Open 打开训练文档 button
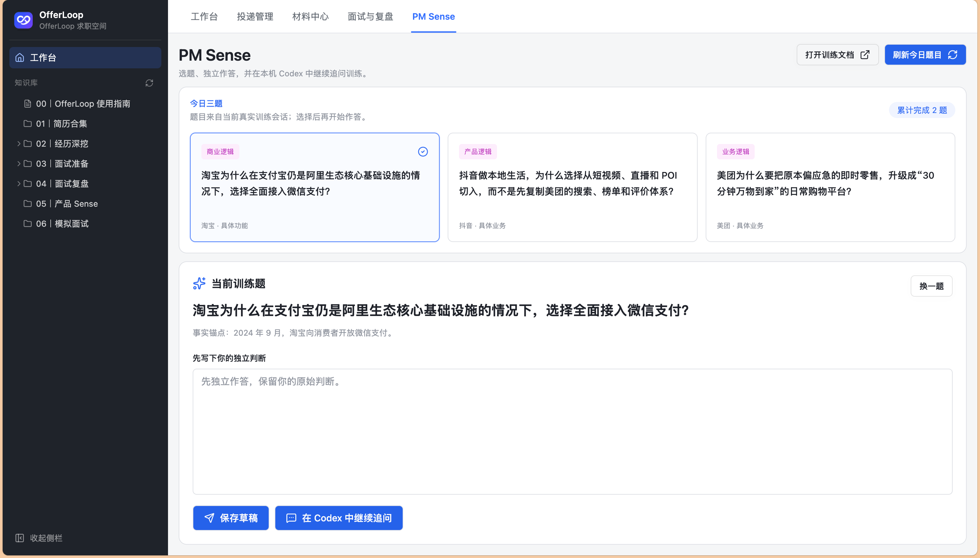This screenshot has height=558, width=980. coord(837,55)
